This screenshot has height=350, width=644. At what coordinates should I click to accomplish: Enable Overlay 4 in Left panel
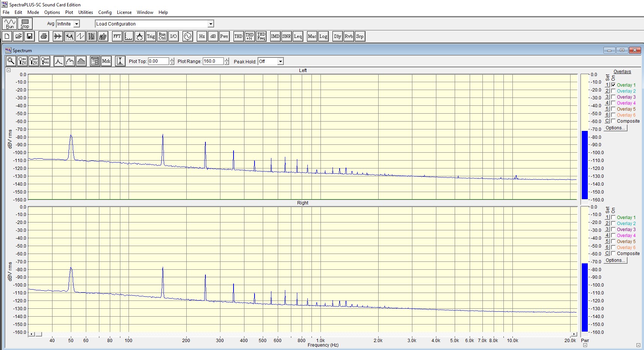point(613,103)
